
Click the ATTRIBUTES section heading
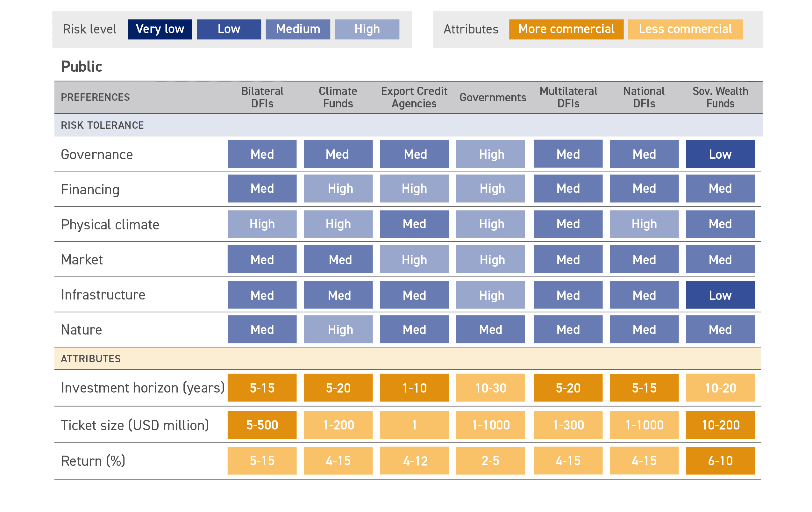click(90, 358)
